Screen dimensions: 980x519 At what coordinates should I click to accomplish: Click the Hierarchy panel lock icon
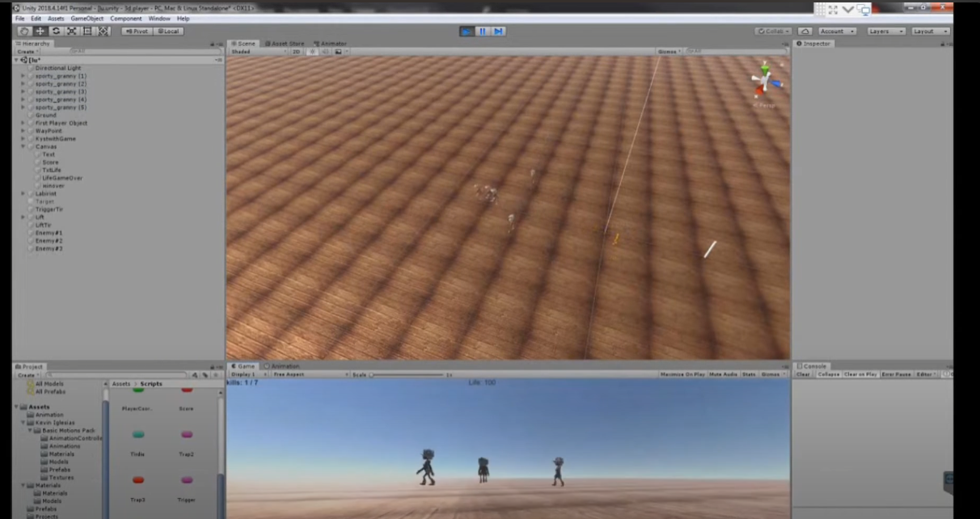(x=213, y=44)
